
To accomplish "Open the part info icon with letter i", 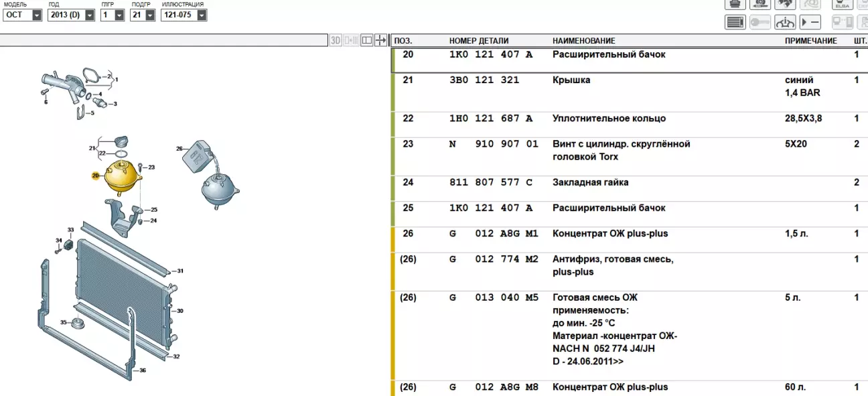I will click(x=785, y=23).
